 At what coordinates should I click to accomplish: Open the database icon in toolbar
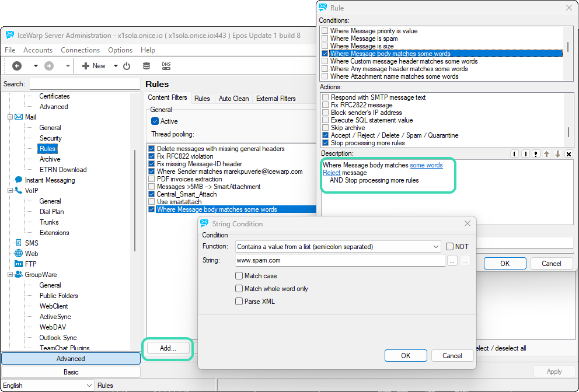[x=147, y=66]
